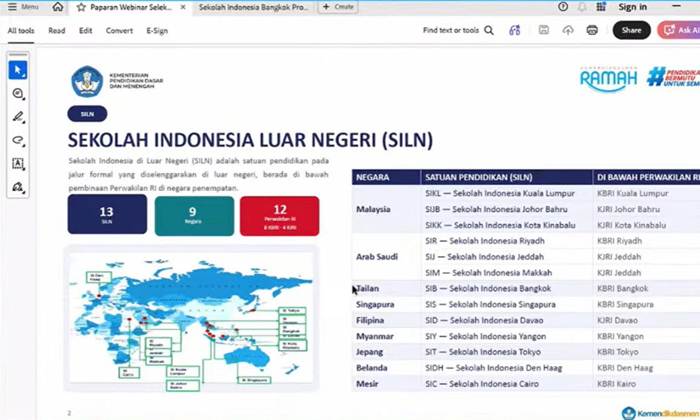Image resolution: width=700 pixels, height=420 pixels.
Task: Select the freehand draw loop tool
Action: click(18, 140)
